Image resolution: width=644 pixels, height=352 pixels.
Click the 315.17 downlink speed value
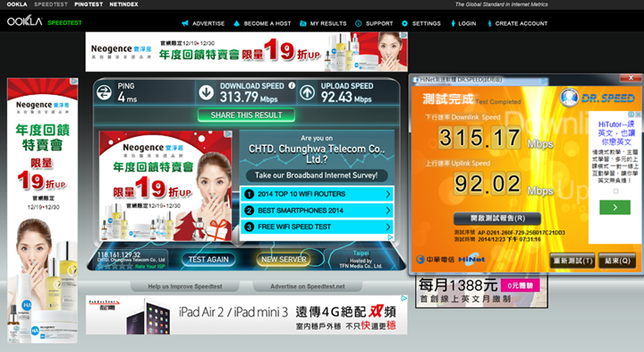[x=479, y=137]
